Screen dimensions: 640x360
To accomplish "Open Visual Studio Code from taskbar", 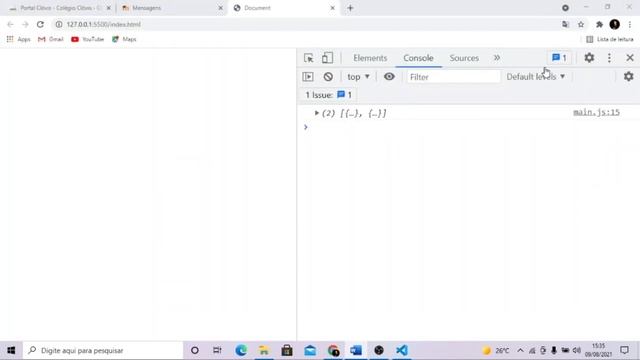I will [402, 350].
